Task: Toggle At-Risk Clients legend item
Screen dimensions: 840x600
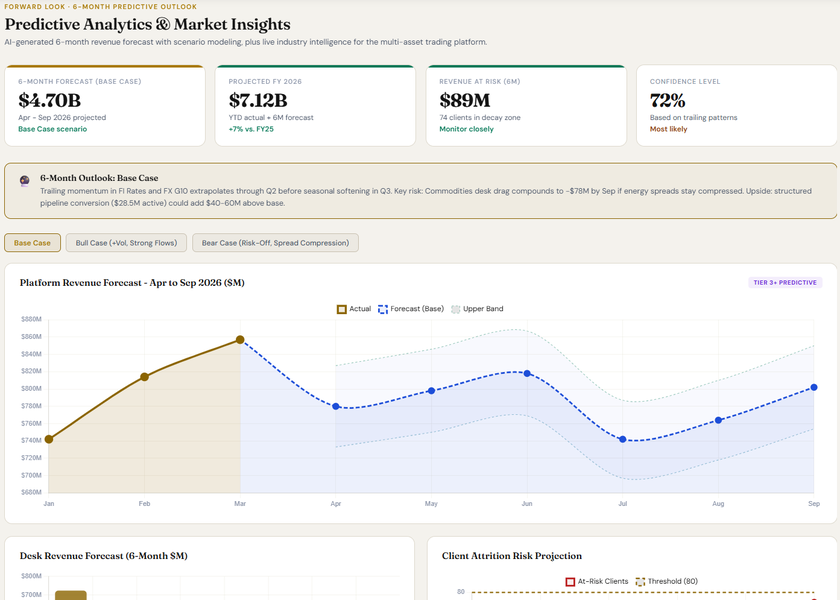Action: pos(597,581)
